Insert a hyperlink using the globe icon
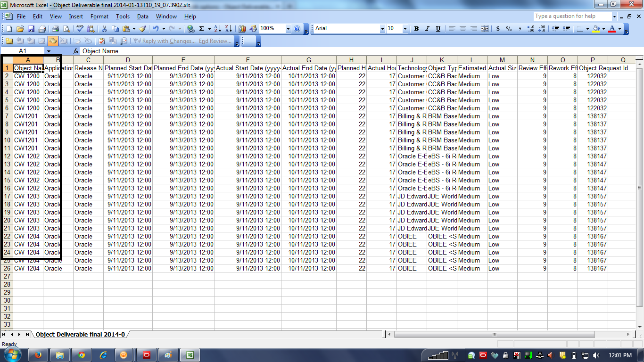The image size is (644, 362). coord(190,29)
